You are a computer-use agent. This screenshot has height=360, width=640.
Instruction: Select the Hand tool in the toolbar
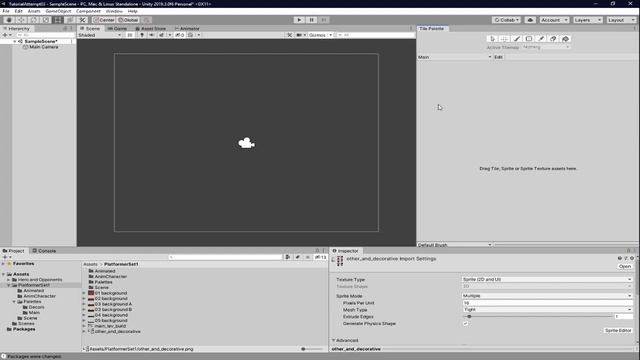click(9, 20)
